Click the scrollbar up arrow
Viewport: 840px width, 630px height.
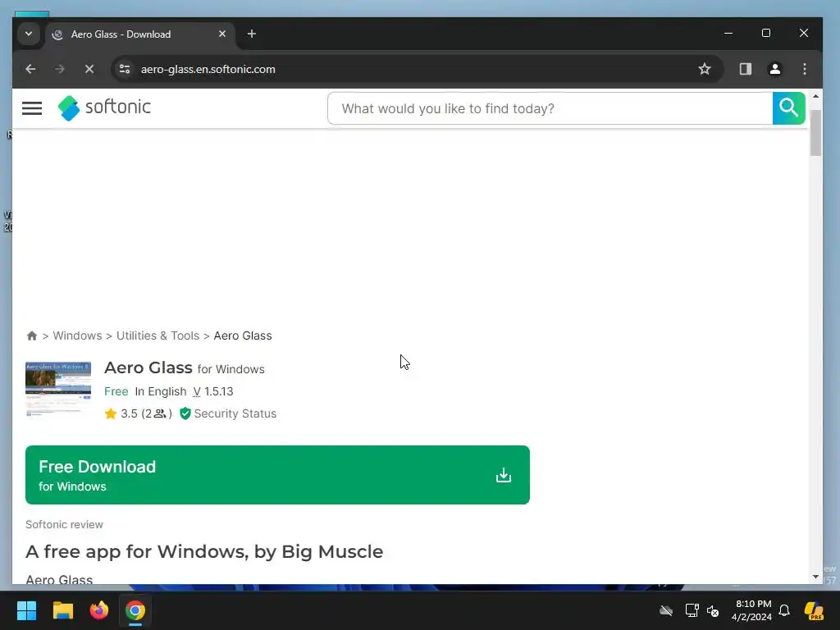815,97
